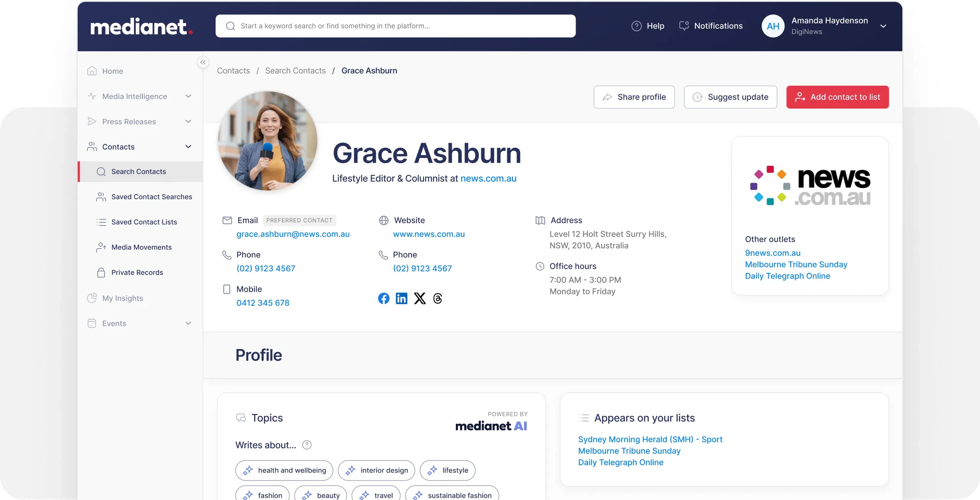Viewport: 980px width, 500px height.
Task: Open Amanda Haydenson account dropdown arrow
Action: click(x=883, y=26)
